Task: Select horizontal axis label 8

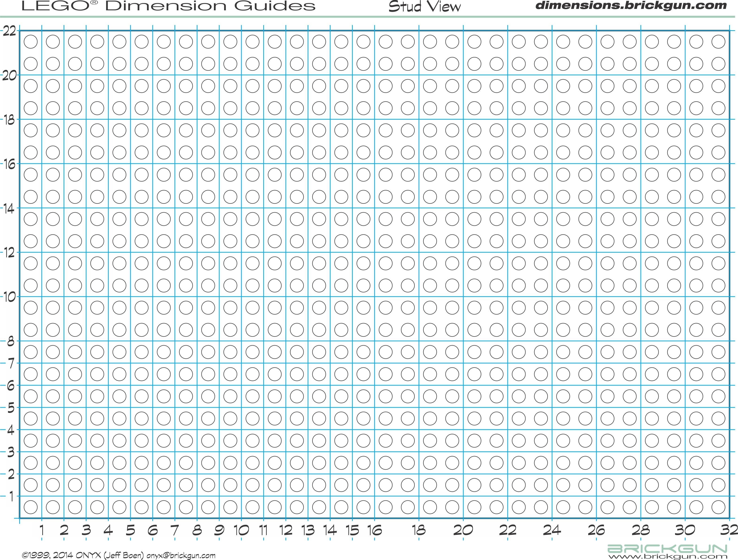Action: point(197,530)
